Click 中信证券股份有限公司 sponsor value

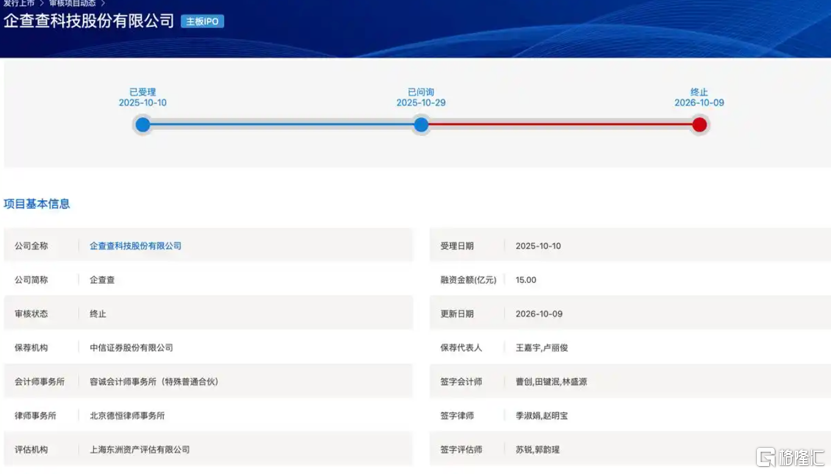131,348
